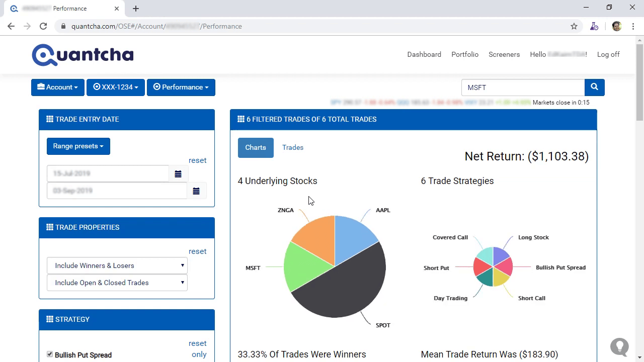Click Mean Trade Return Was ($183.90) text
This screenshot has height=362, width=644.
point(490,354)
